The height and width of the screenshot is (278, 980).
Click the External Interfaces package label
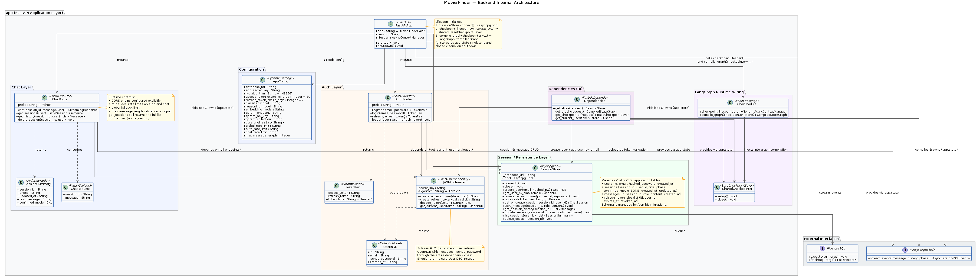pyautogui.click(x=821, y=239)
